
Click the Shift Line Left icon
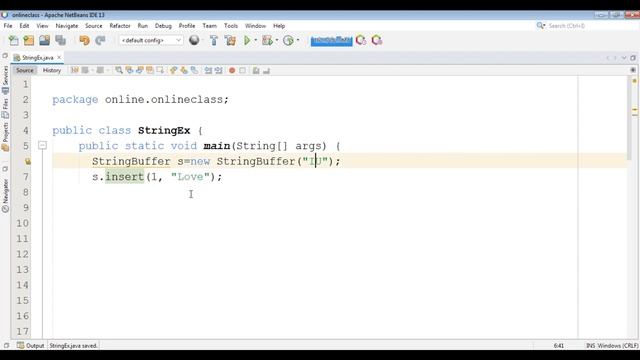point(208,71)
